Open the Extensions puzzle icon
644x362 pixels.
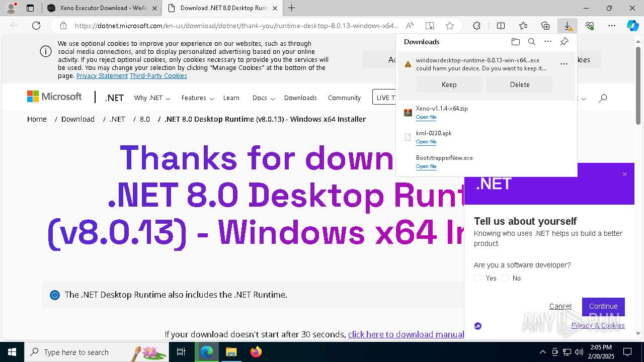point(476,26)
